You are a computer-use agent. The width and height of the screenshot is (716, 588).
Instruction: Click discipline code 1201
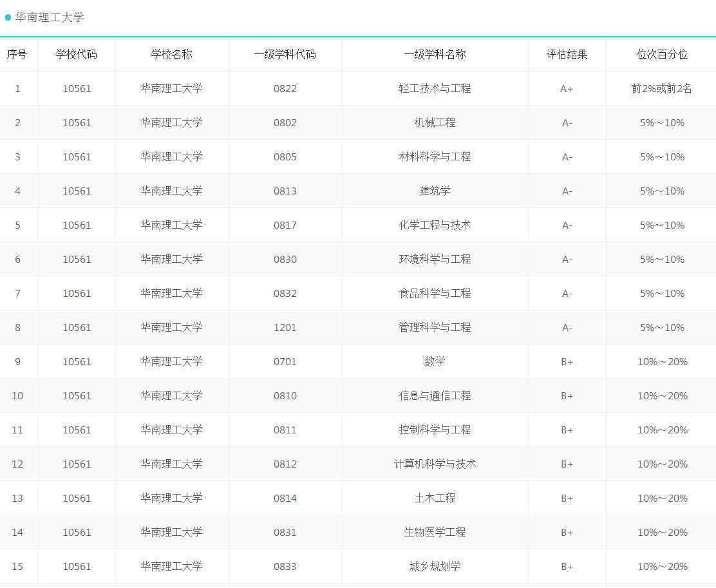click(x=285, y=328)
